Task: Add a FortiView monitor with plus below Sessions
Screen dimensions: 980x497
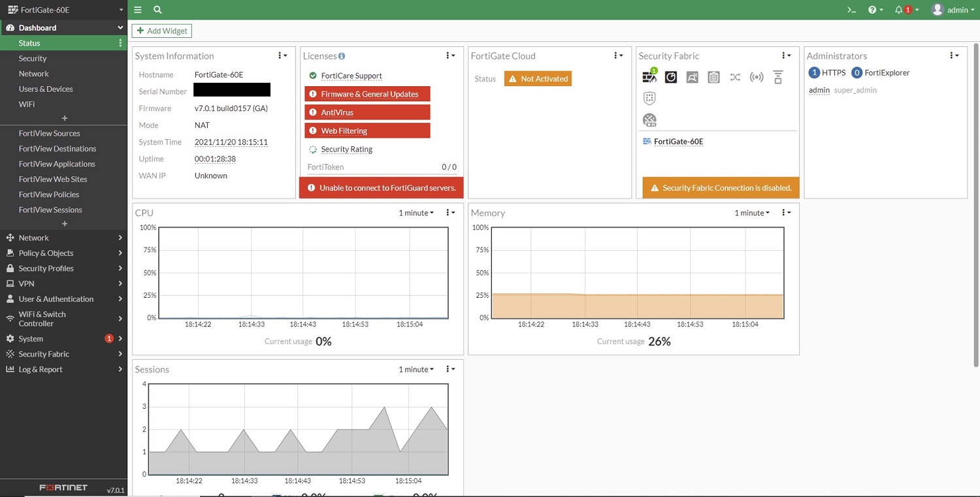Action: [x=64, y=224]
